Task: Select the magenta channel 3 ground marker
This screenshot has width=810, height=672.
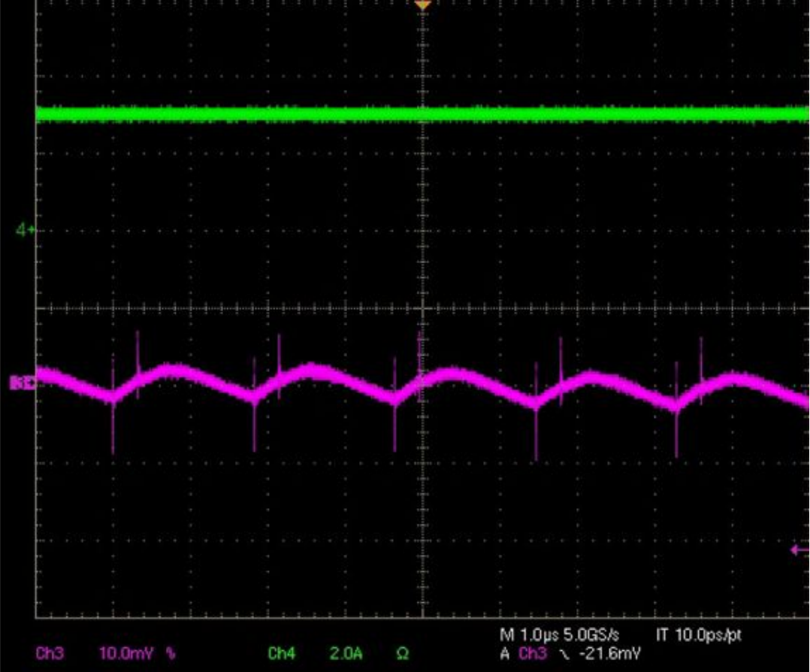Action: (21, 383)
